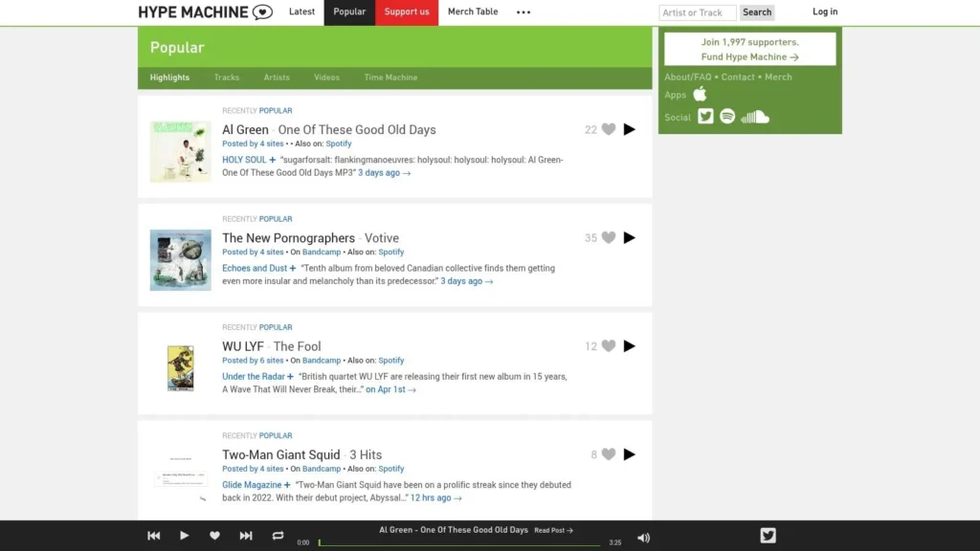Toggle repeat in the player bar
The height and width of the screenshot is (551, 980).
coord(278,536)
